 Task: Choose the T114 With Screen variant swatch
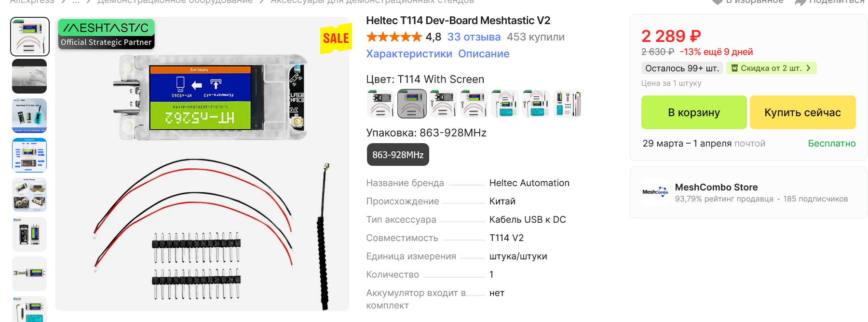(x=412, y=104)
